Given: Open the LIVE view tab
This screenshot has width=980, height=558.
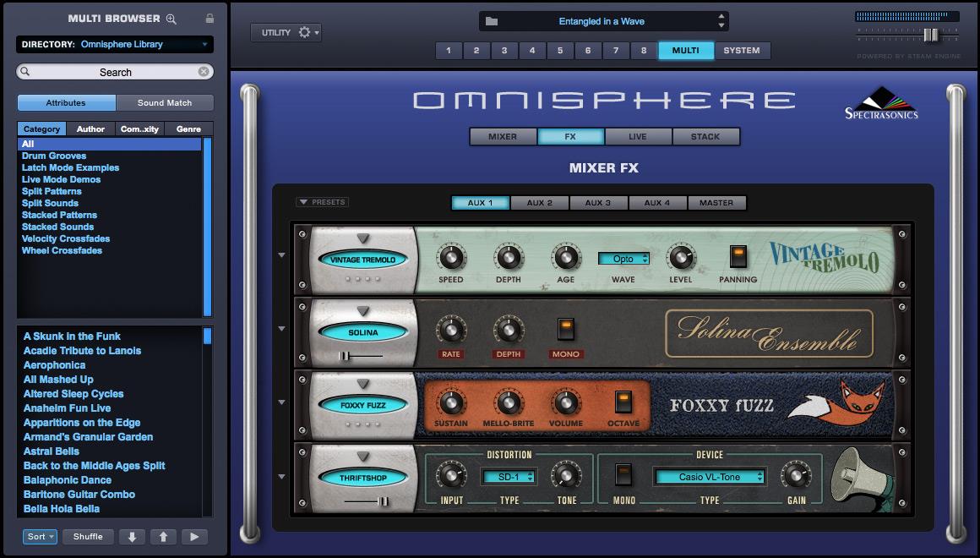Looking at the screenshot, I should coord(639,136).
